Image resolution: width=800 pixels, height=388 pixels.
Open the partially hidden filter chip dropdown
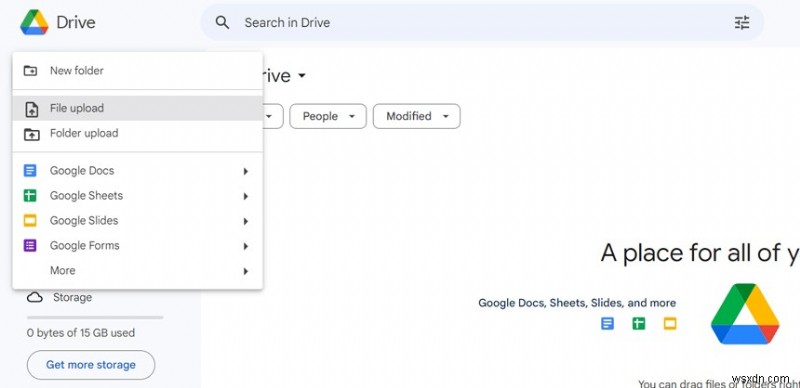click(x=272, y=116)
